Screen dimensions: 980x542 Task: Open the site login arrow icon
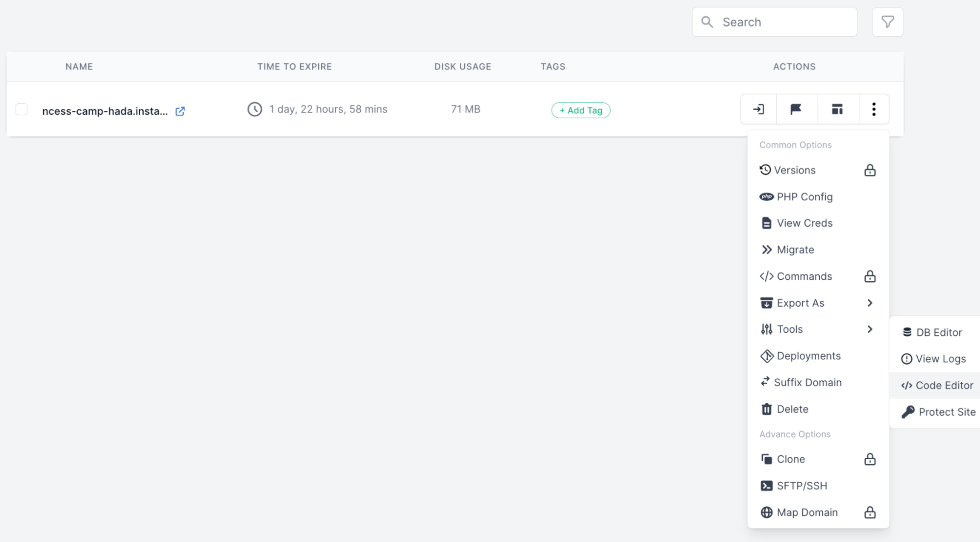[x=758, y=109]
